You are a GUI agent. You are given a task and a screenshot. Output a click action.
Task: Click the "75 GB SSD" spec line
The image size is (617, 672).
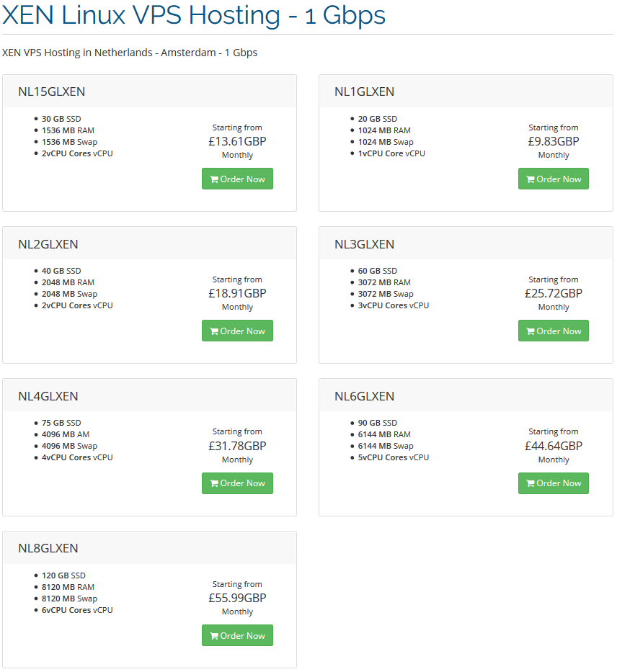click(x=61, y=423)
